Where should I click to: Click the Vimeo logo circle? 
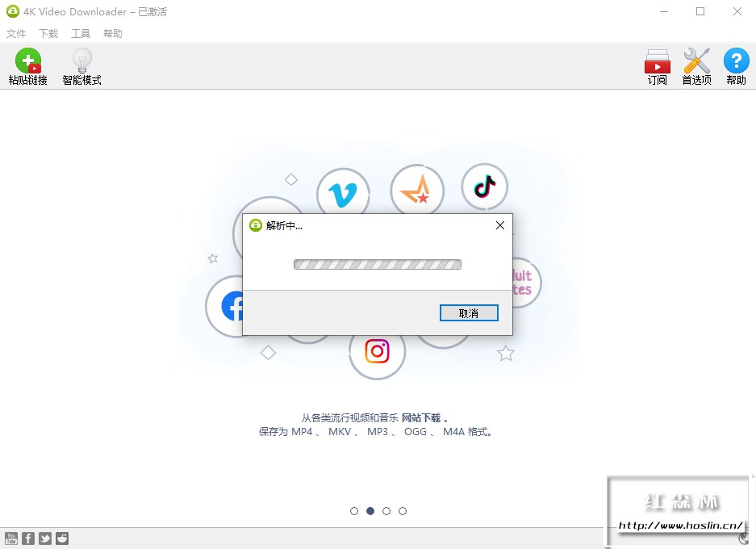tap(343, 191)
